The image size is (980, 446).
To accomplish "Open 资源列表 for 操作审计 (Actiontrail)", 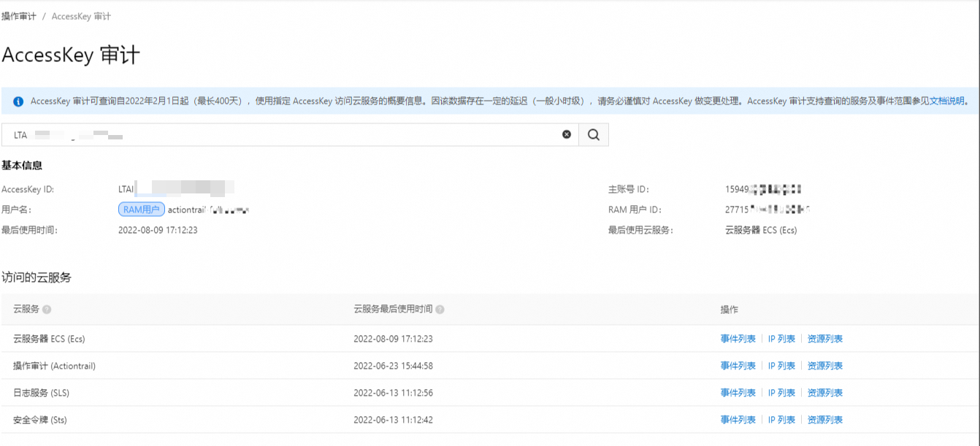I will click(824, 365).
